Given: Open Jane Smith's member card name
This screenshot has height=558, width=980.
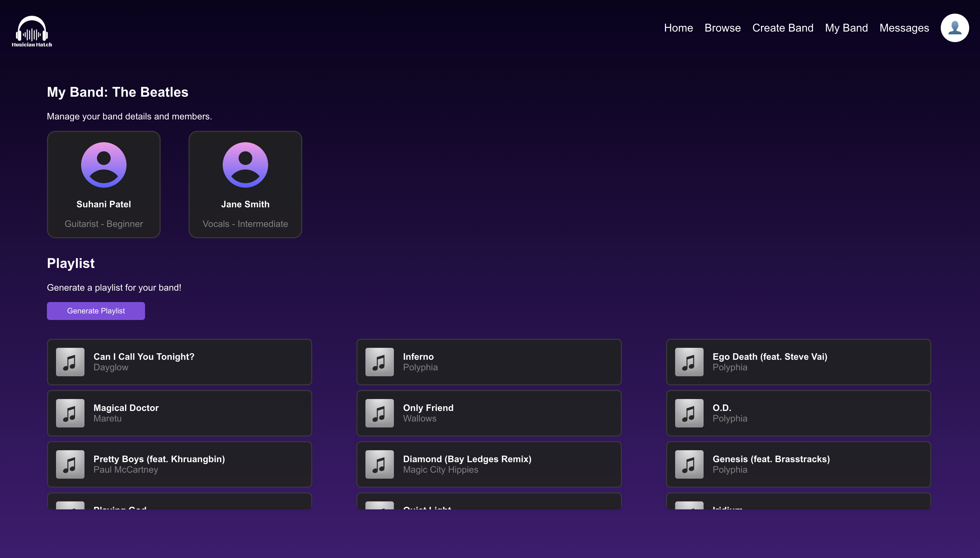Looking at the screenshot, I should [245, 204].
